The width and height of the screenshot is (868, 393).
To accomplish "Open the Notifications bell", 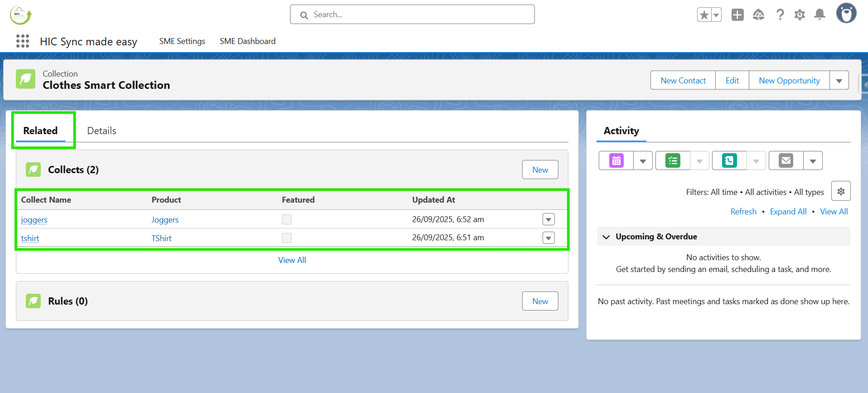I will 820,15.
